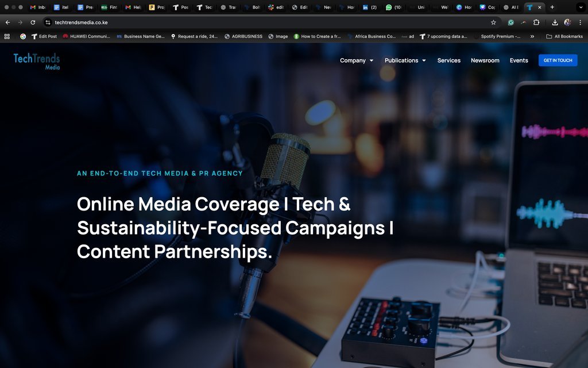The height and width of the screenshot is (368, 588).
Task: Open the All Bookmarks folder
Action: point(564,36)
